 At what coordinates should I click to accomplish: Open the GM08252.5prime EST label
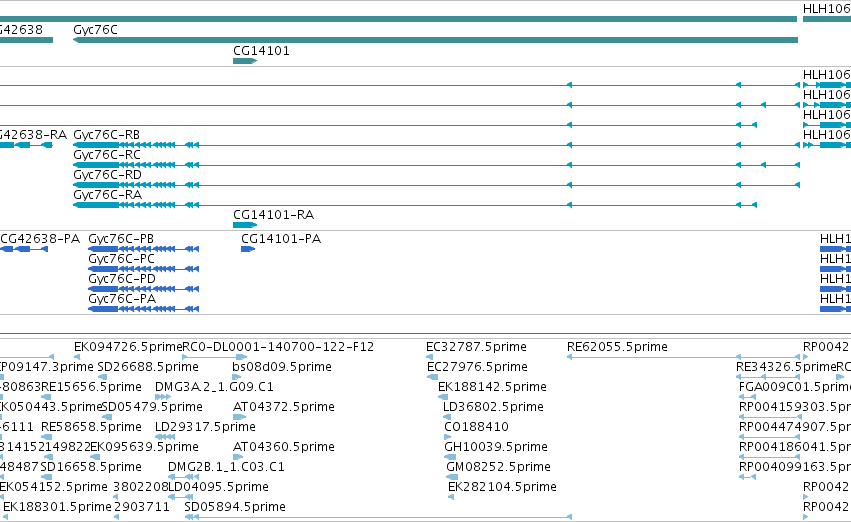click(499, 467)
